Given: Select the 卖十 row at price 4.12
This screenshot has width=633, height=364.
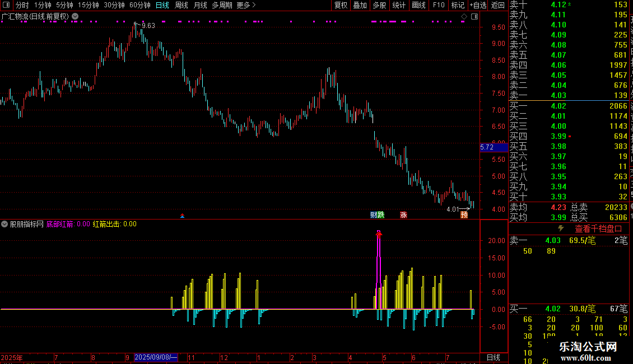Looking at the screenshot, I should click(x=569, y=4).
